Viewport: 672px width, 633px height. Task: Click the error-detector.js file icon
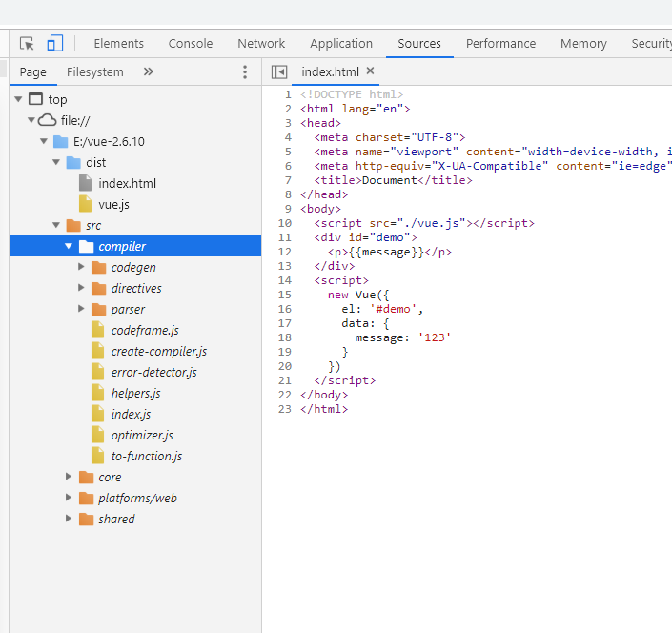pos(98,372)
